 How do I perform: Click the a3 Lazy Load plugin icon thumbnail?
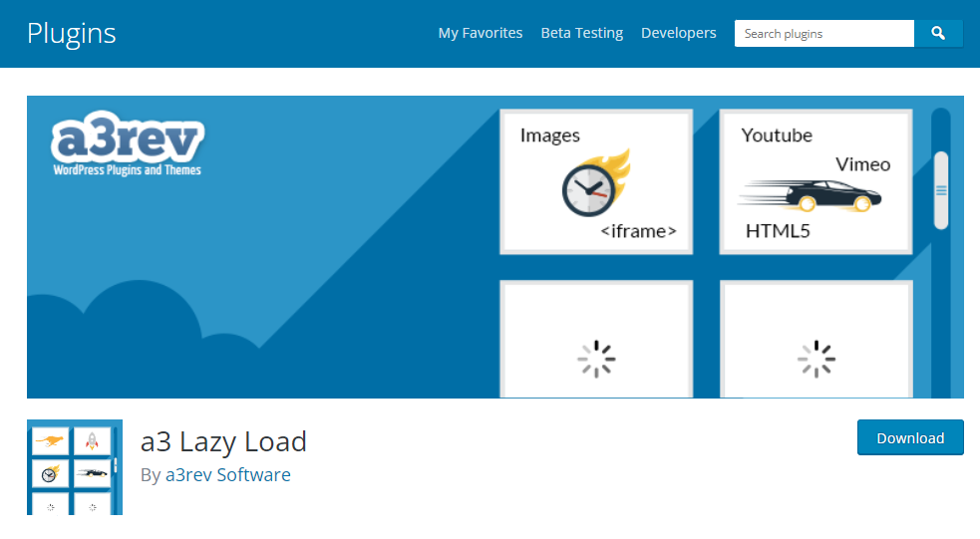(75, 467)
